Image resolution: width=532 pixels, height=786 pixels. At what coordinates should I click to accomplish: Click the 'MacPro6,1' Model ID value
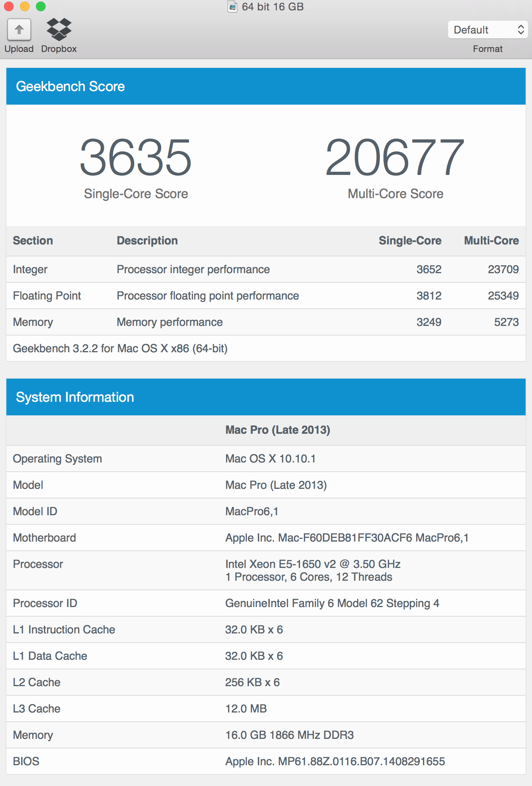[252, 511]
